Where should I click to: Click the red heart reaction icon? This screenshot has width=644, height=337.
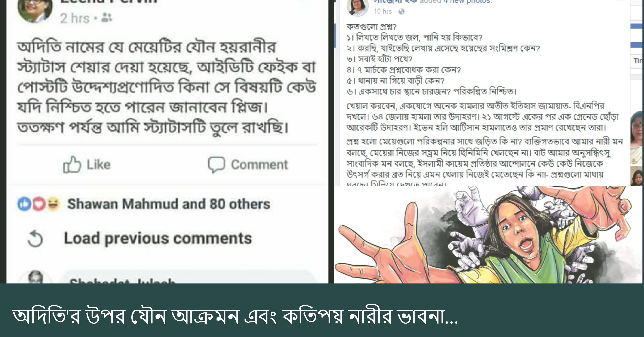(38, 204)
